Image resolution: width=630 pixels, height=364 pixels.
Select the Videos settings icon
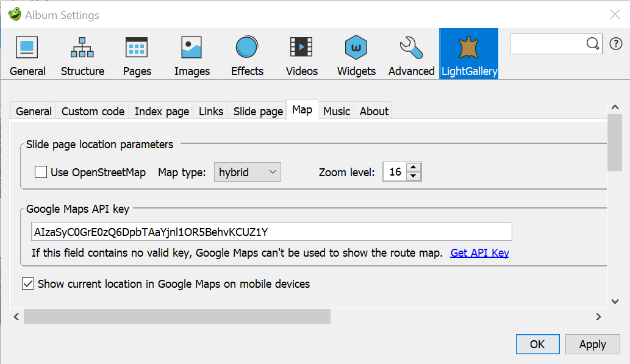click(301, 54)
